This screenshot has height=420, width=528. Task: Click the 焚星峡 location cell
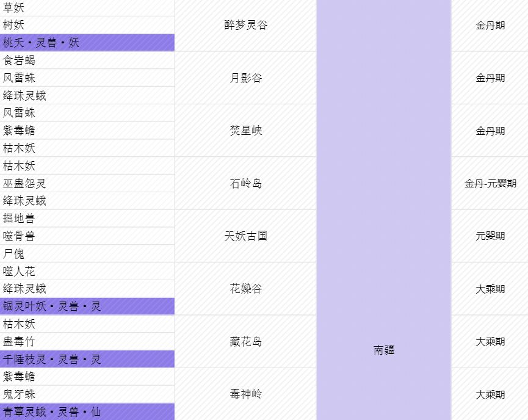coord(246,131)
